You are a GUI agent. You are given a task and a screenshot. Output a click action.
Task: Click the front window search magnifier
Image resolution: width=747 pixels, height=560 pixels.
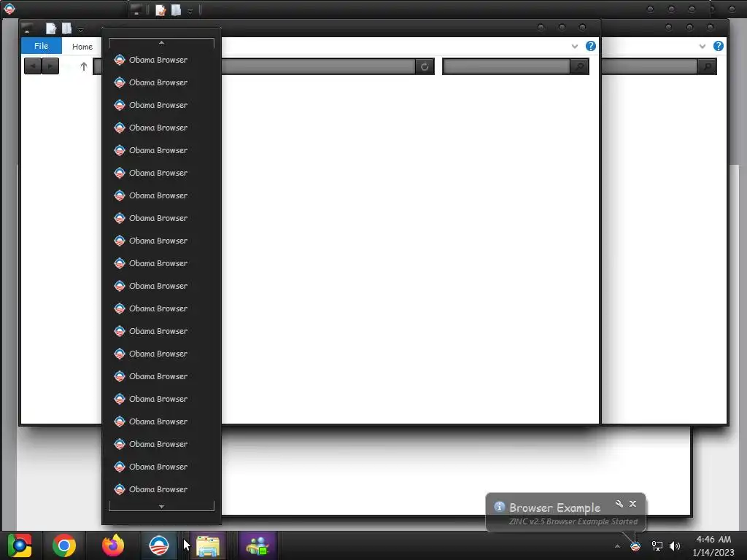tap(579, 66)
